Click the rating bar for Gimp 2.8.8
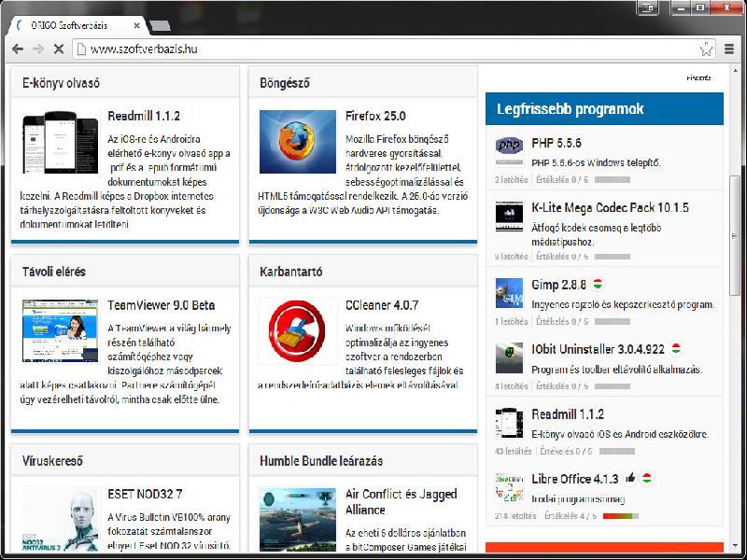747x560 pixels. point(613,322)
